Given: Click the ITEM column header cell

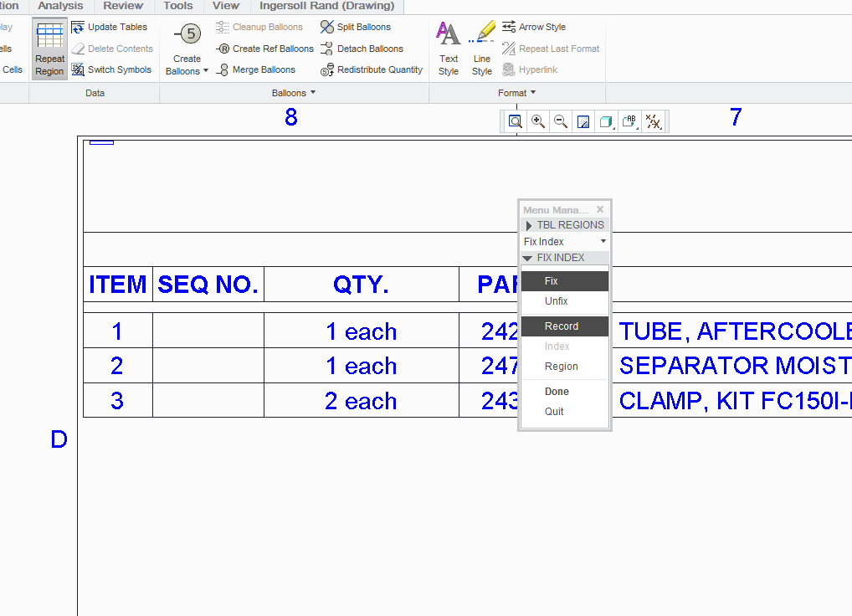Looking at the screenshot, I should pos(118,284).
